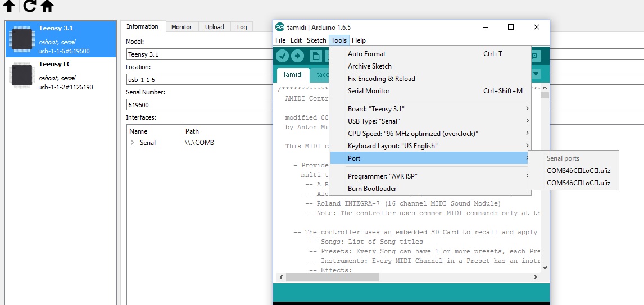The image size is (644, 305).
Task: Open the Programmer "AVR ISP" submenu
Action: click(x=430, y=176)
